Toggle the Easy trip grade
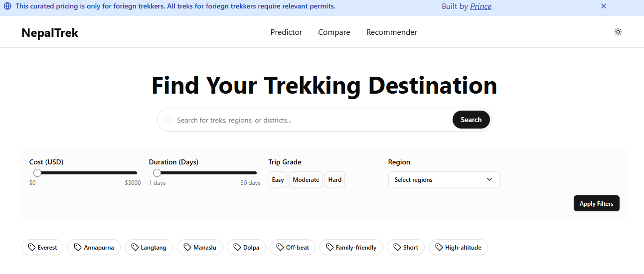Image resolution: width=644 pixels, height=274 pixels. click(x=278, y=180)
